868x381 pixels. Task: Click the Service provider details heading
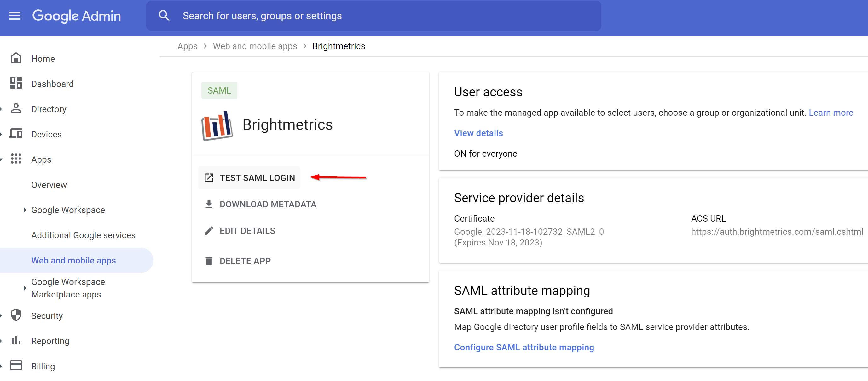pos(518,198)
